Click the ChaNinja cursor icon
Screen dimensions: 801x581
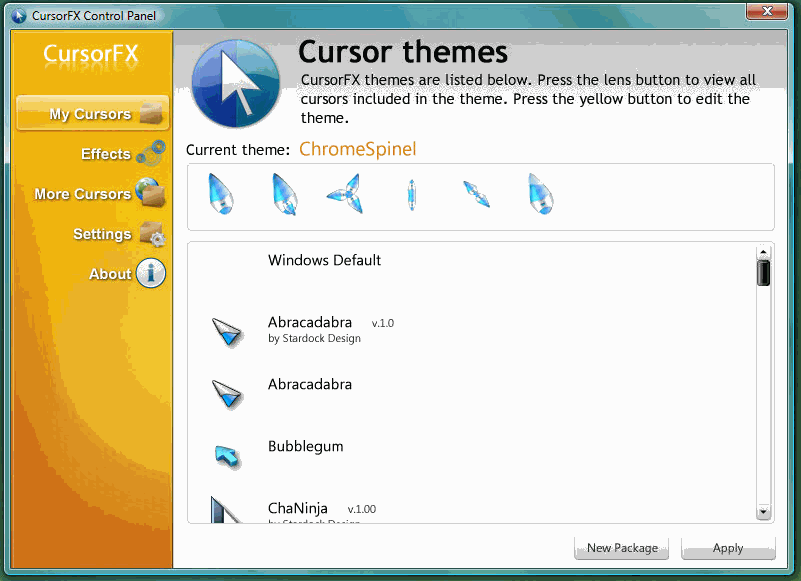(x=225, y=509)
